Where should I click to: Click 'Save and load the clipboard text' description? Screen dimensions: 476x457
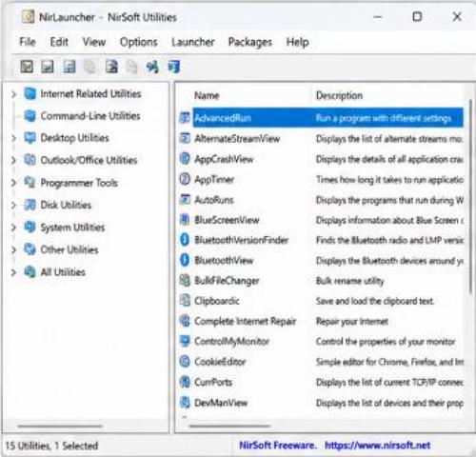click(375, 301)
